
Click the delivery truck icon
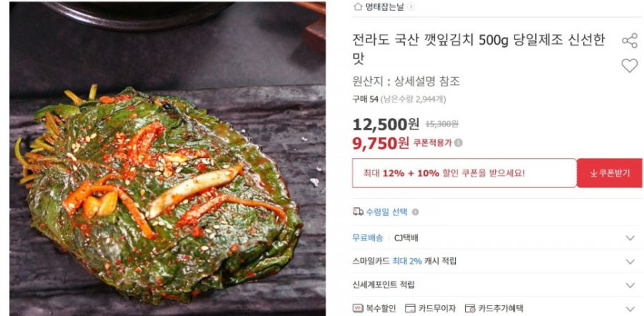358,212
